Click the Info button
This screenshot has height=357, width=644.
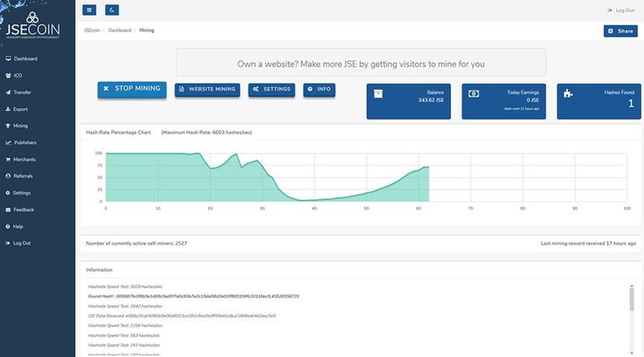click(319, 89)
